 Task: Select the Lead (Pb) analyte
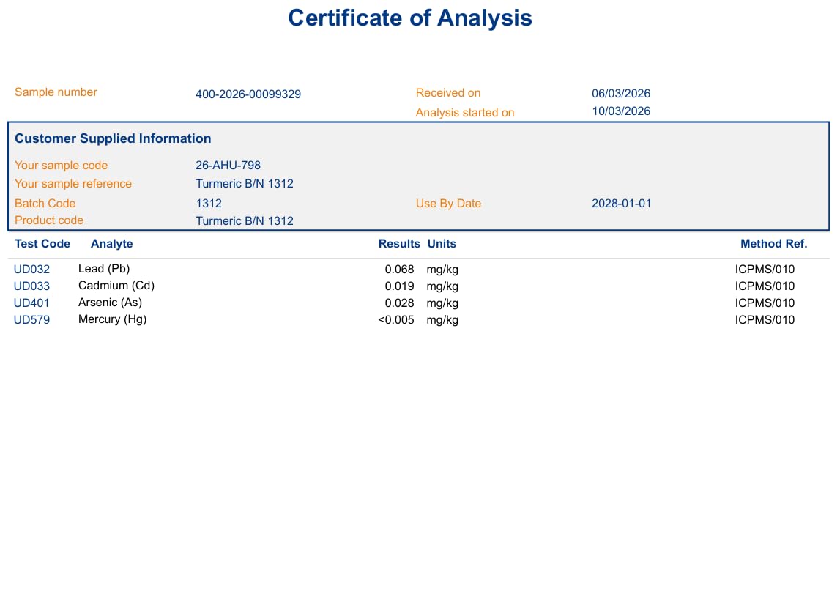point(104,269)
